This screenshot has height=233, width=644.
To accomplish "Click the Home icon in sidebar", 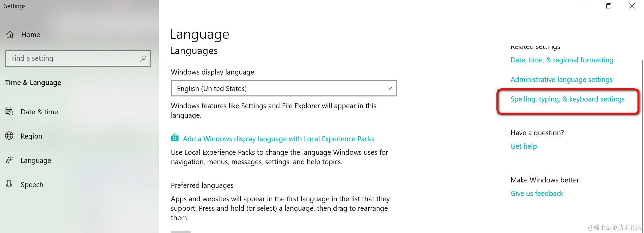I will (10, 34).
